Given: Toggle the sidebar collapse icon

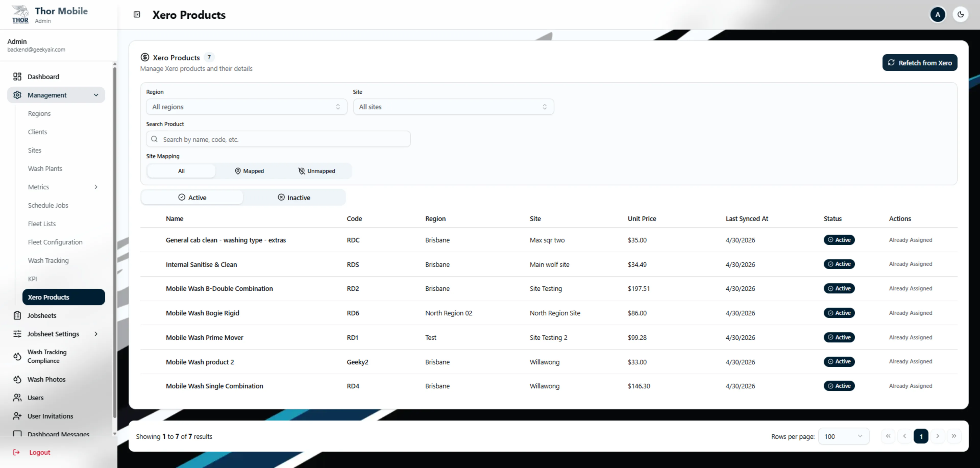Looking at the screenshot, I should [x=137, y=15].
